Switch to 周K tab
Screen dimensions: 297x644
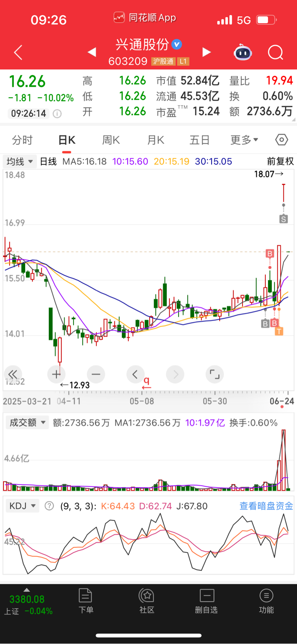pyautogui.click(x=111, y=140)
